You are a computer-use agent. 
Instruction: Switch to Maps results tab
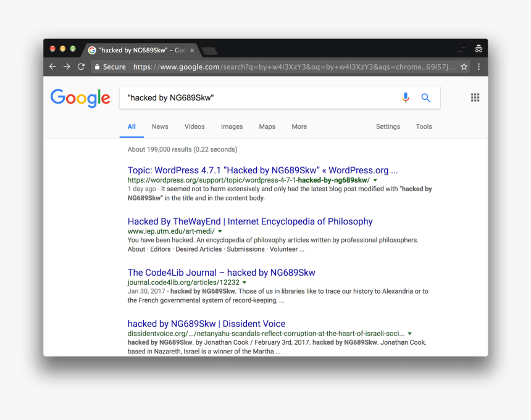click(x=267, y=127)
